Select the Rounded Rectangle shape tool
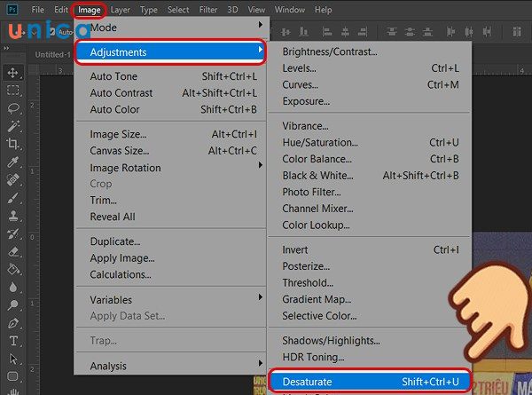The width and height of the screenshot is (532, 395). 13,376
